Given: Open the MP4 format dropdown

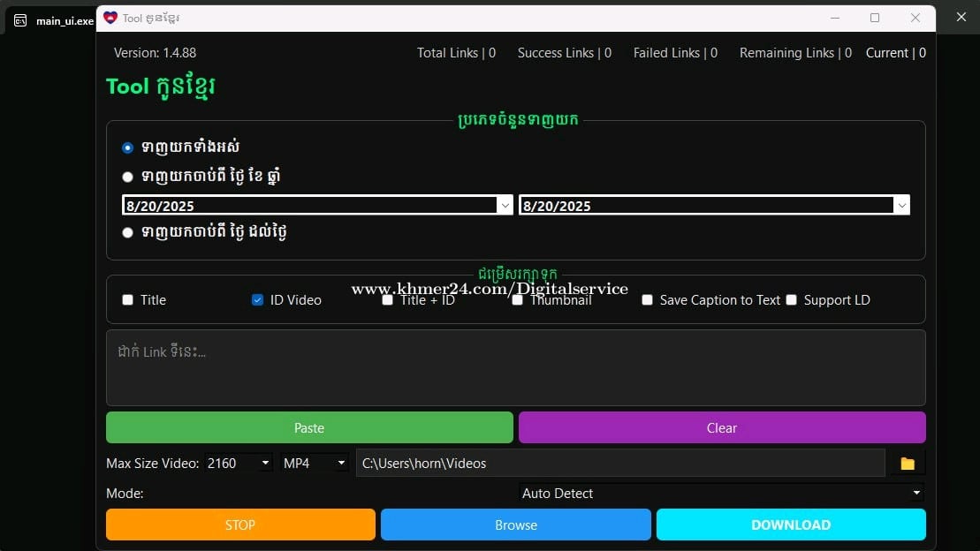Looking at the screenshot, I should [x=341, y=464].
